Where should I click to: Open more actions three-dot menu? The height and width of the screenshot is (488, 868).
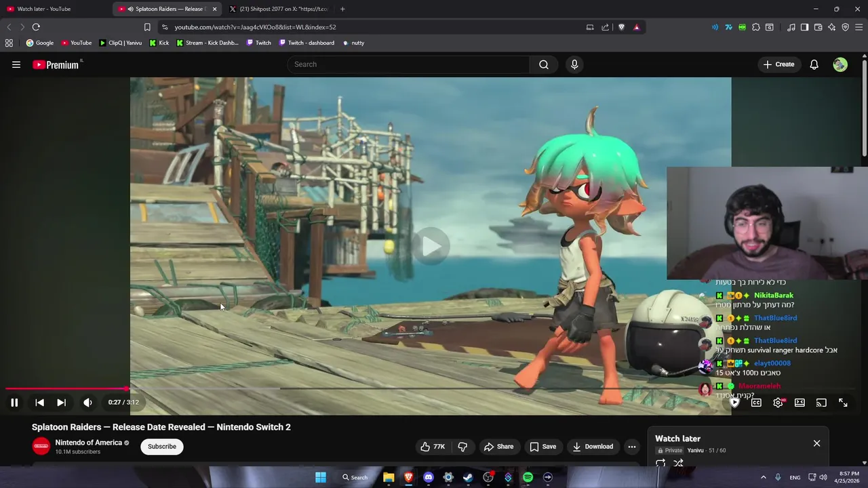tap(632, 447)
